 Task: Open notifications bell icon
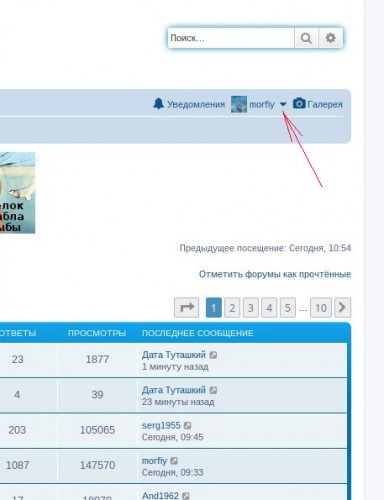tap(158, 104)
